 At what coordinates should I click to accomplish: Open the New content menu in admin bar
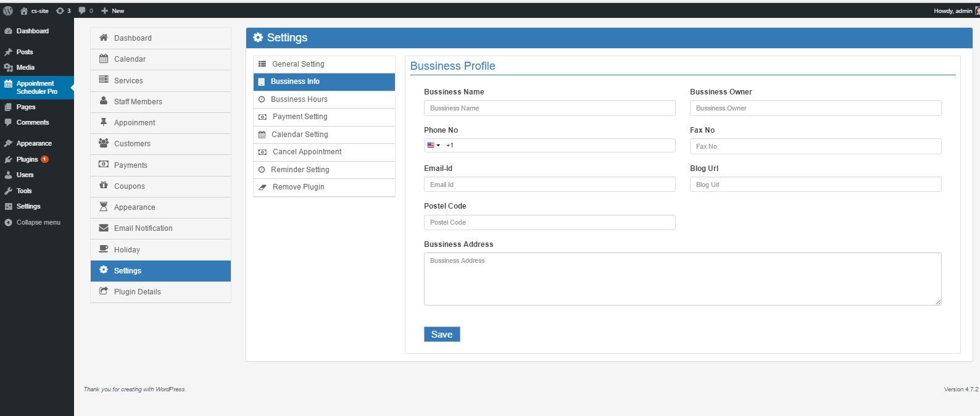pyautogui.click(x=113, y=10)
